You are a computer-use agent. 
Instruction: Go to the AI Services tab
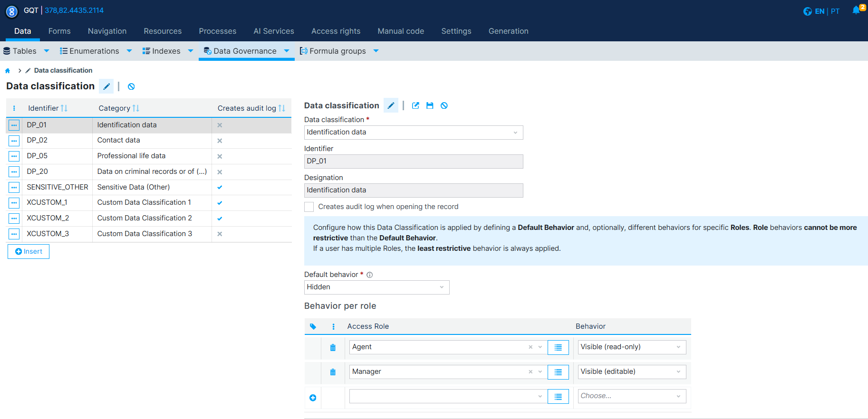point(274,31)
